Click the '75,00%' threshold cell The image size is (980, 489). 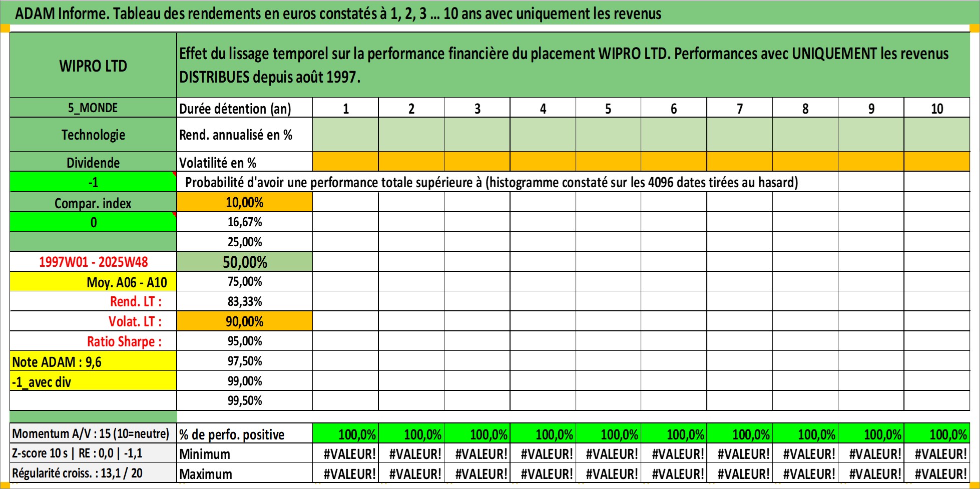click(x=245, y=281)
